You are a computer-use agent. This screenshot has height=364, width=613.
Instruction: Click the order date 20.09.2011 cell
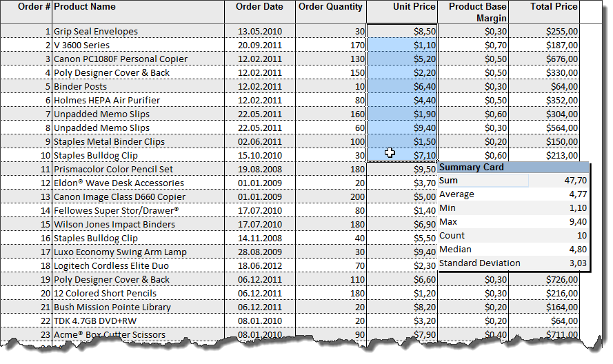[x=260, y=45]
